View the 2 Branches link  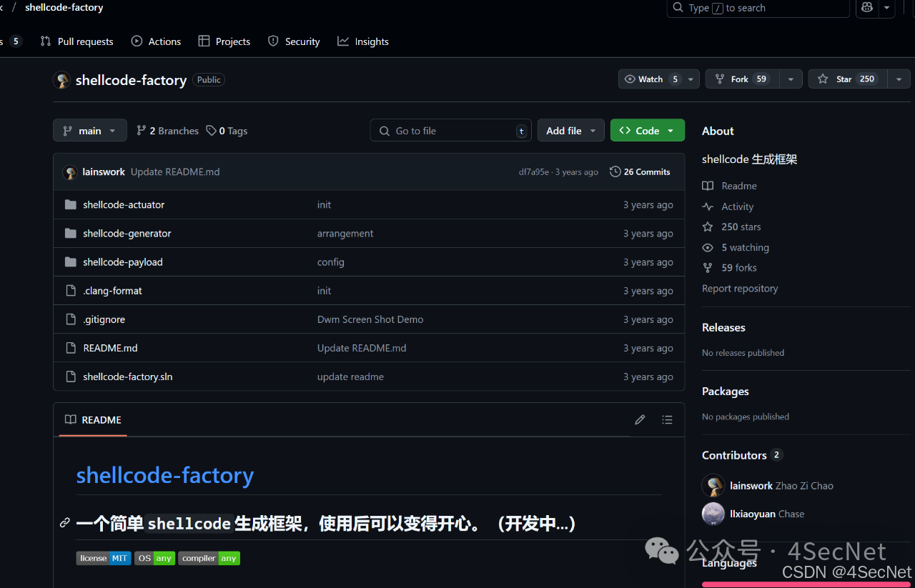[168, 131]
